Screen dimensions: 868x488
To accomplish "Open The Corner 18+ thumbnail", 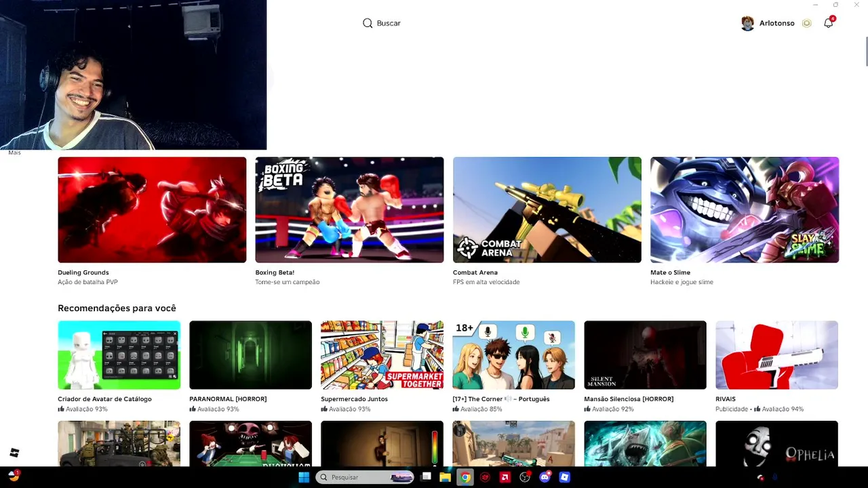I will point(513,355).
